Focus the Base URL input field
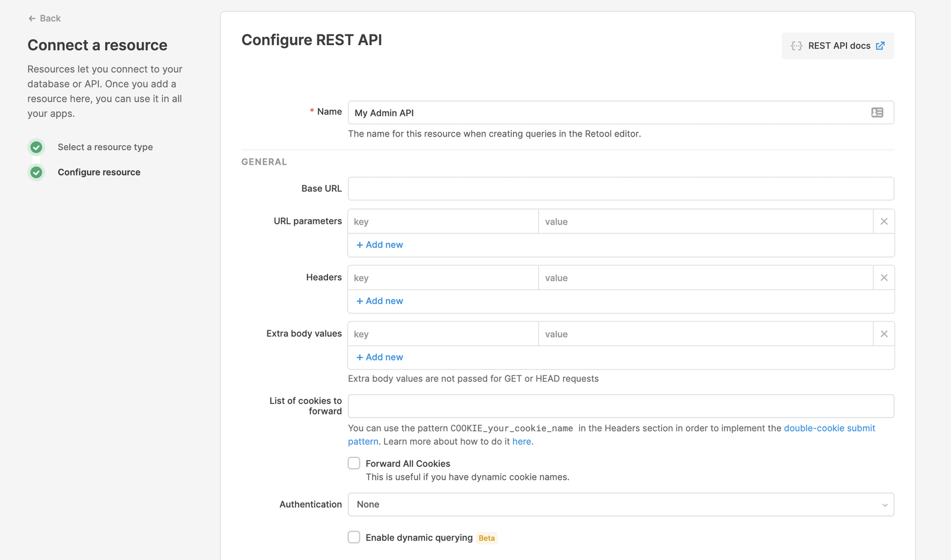Viewport: 951px width, 560px height. click(x=621, y=188)
